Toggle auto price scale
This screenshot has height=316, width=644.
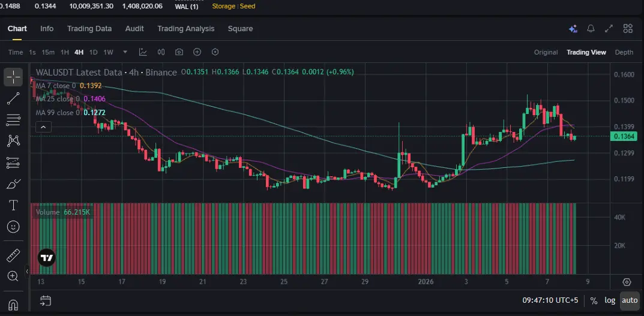point(630,300)
